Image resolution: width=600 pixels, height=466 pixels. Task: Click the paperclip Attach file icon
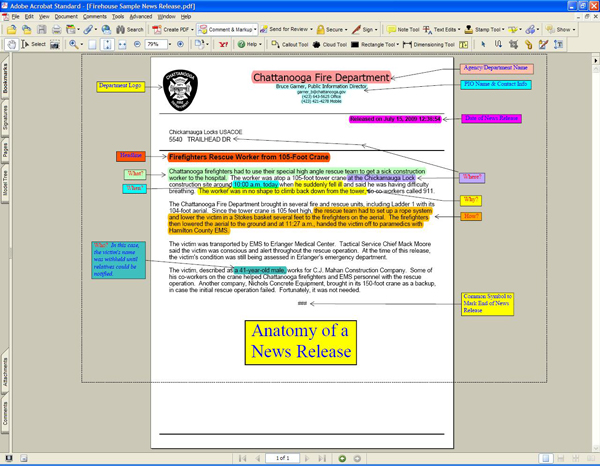(88, 29)
